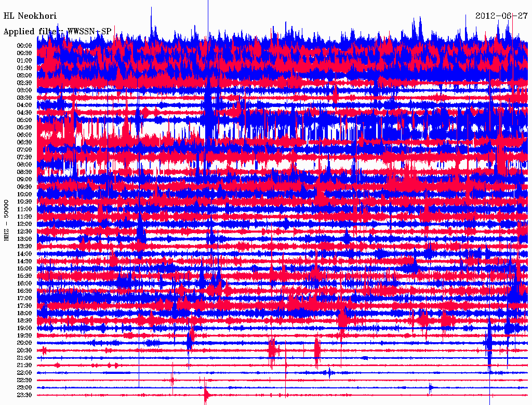This screenshot has height=405, width=532.
Task: Select the 13:00 time row label
Action: (24, 239)
